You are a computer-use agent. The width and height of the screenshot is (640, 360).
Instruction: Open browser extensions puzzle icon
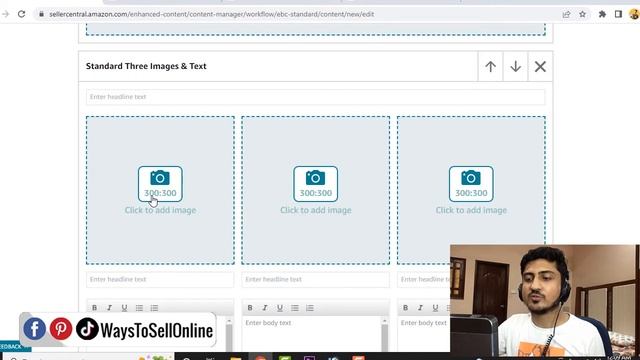click(x=602, y=14)
